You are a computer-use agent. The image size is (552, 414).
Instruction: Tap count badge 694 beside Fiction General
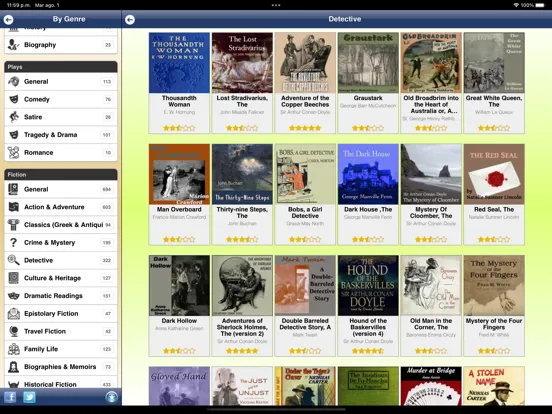pyautogui.click(x=107, y=189)
